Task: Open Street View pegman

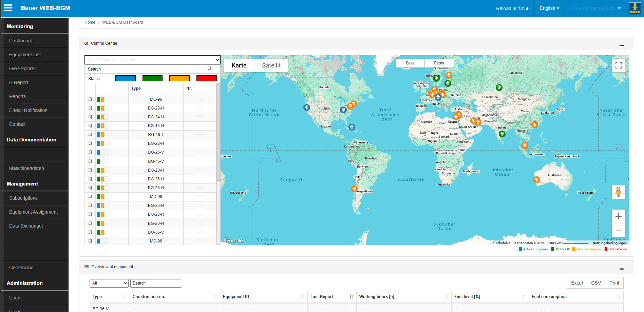Action: pyautogui.click(x=619, y=192)
